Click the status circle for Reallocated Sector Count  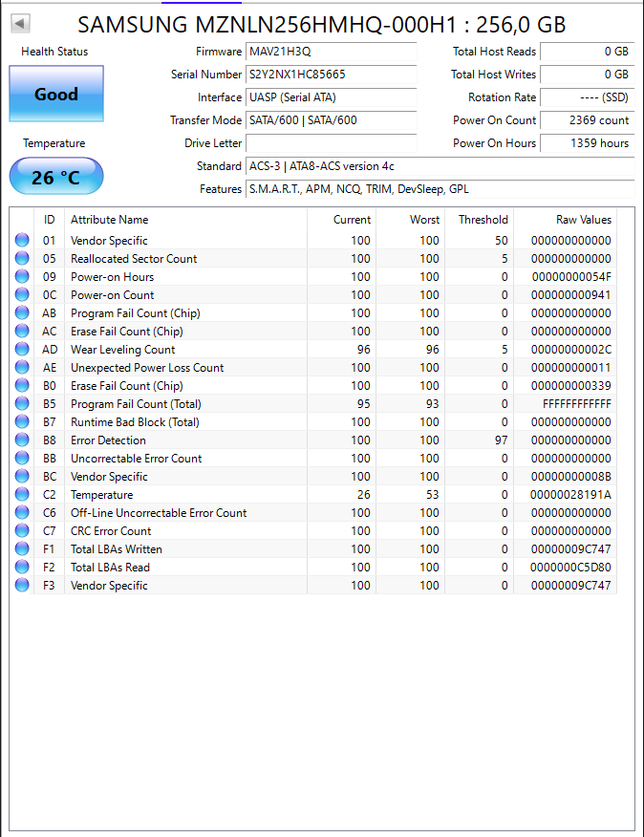(22, 258)
